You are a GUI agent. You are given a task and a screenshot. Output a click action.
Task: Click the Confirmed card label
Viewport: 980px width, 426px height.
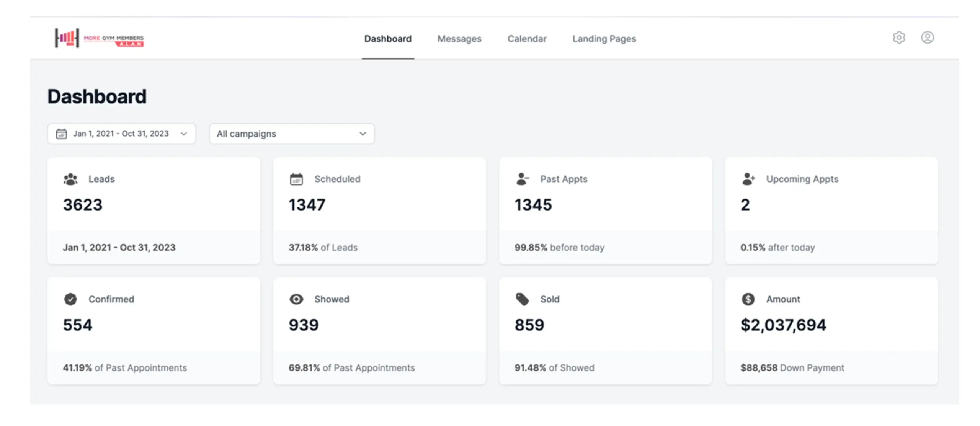(x=111, y=299)
